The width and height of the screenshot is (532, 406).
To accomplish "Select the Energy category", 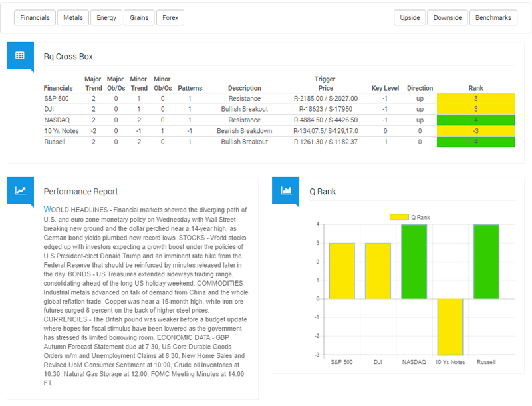I will pos(106,18).
